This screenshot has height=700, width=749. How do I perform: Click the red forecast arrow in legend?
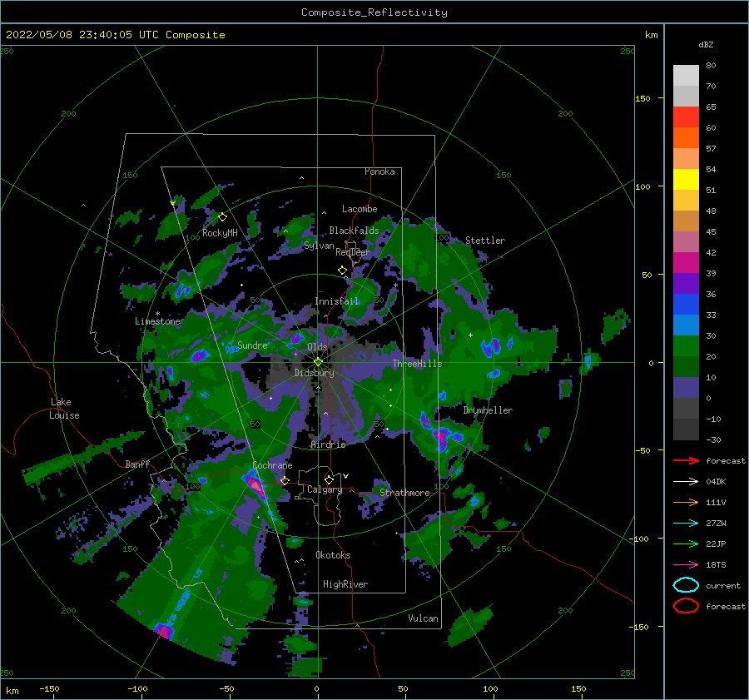(686, 460)
